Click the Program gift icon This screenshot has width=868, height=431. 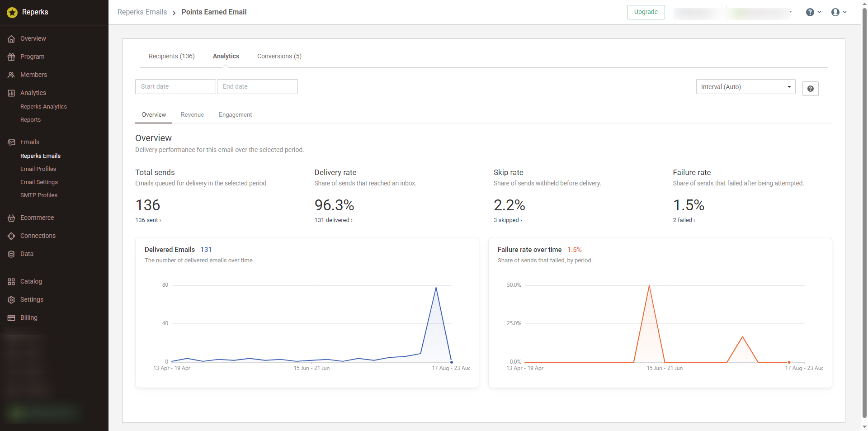click(x=11, y=57)
